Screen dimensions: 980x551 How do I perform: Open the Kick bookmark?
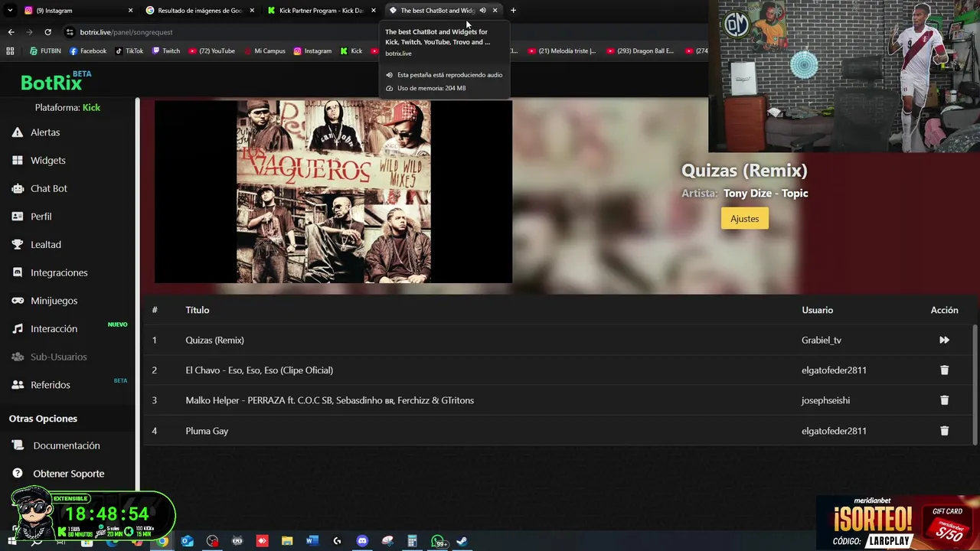point(351,51)
